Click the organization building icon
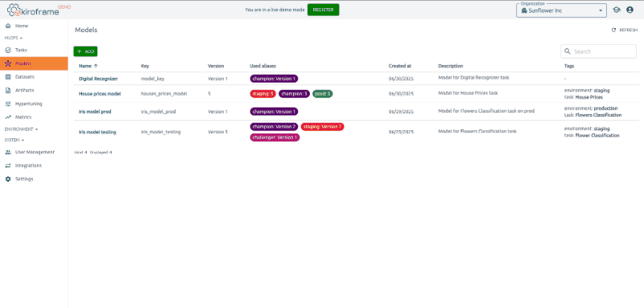The width and height of the screenshot is (644, 308). (x=524, y=10)
